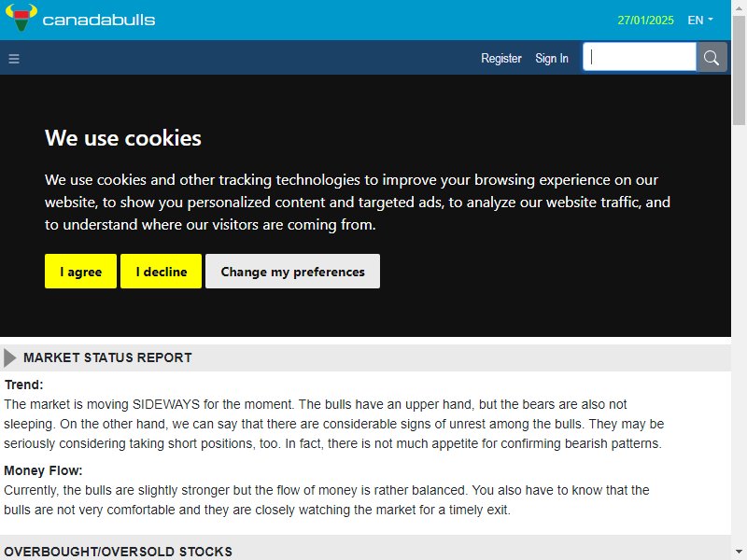The image size is (747, 560).
Task: Click the scrollbar down arrow
Action: click(x=739, y=552)
